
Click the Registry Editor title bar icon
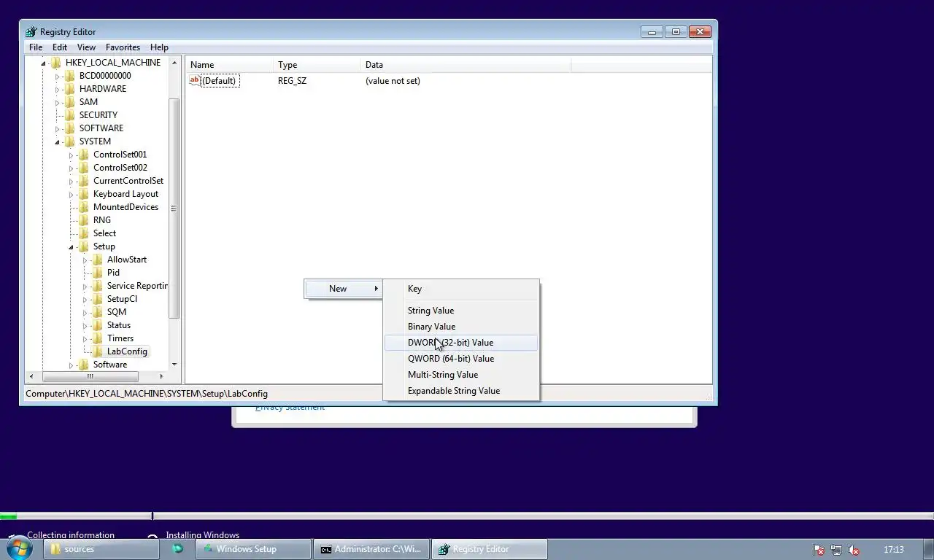[x=31, y=32]
